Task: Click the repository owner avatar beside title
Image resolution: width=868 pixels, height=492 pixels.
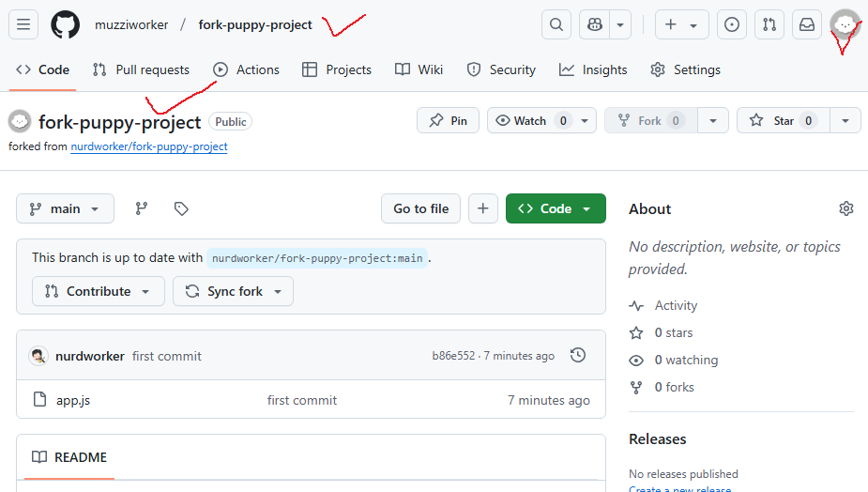Action: (x=20, y=121)
